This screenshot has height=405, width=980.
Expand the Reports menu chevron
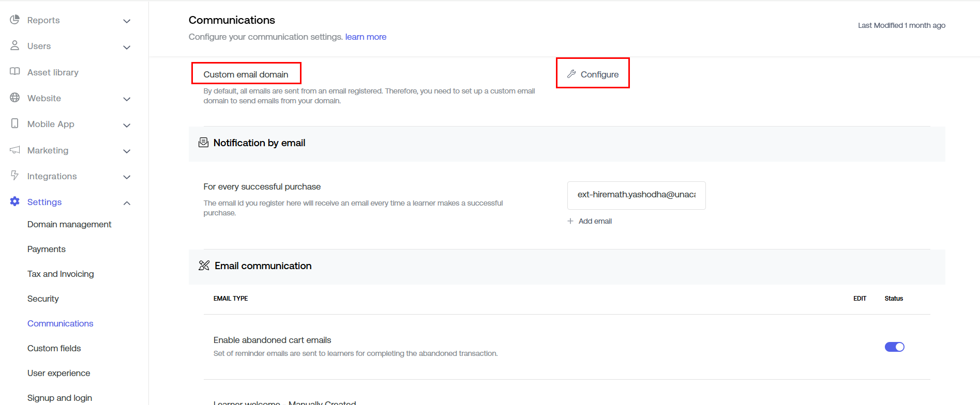click(x=127, y=21)
